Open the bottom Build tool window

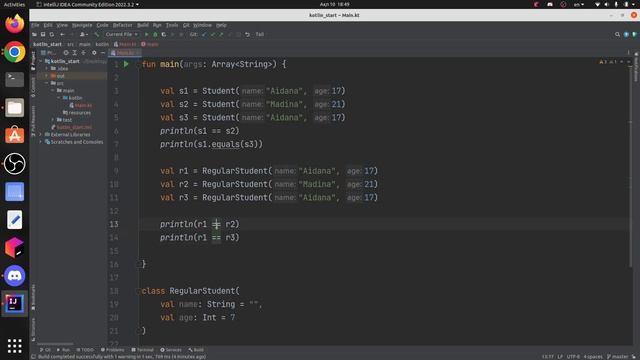[196, 350]
